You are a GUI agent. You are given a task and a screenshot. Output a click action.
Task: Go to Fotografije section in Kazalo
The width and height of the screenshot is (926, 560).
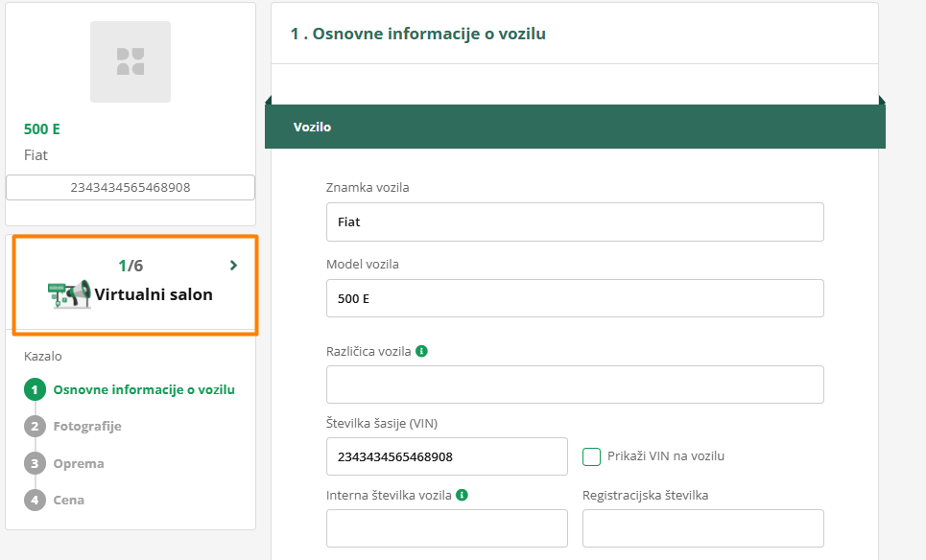87,426
